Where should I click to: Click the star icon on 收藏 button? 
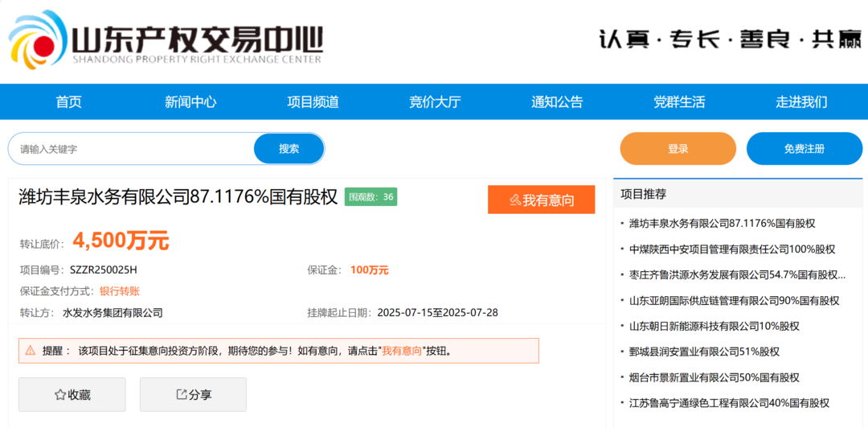click(x=59, y=395)
